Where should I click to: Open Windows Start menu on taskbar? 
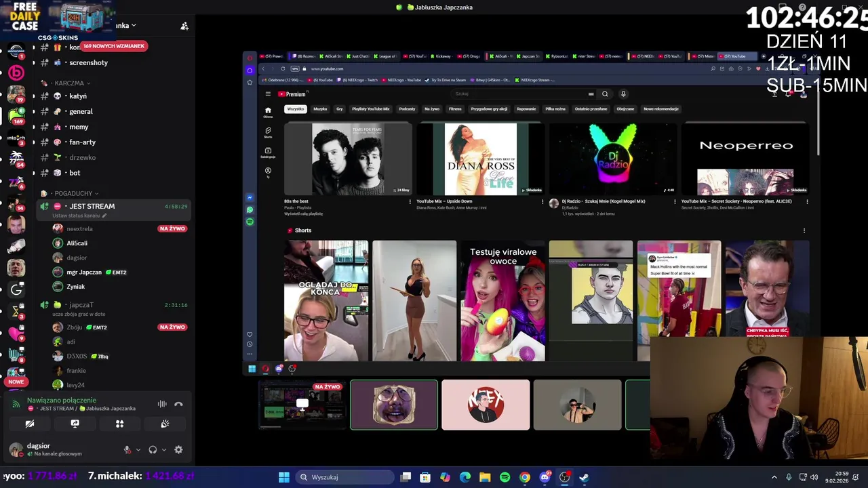tap(284, 477)
